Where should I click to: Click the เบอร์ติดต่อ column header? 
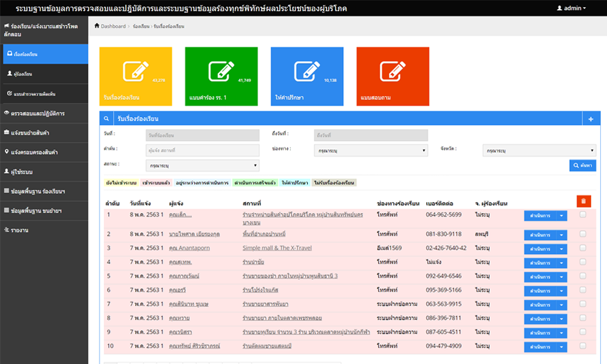tap(439, 203)
